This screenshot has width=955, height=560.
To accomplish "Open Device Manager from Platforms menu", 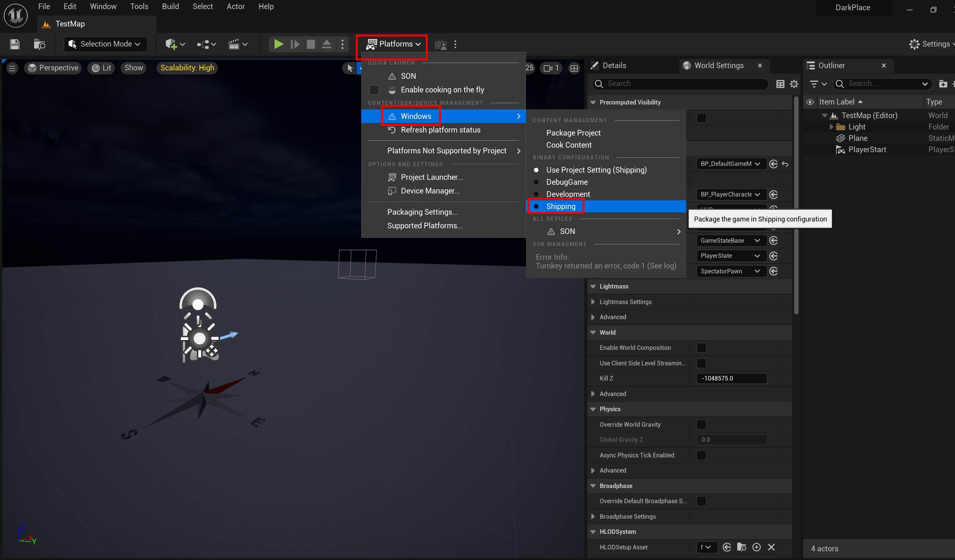I will [443, 191].
